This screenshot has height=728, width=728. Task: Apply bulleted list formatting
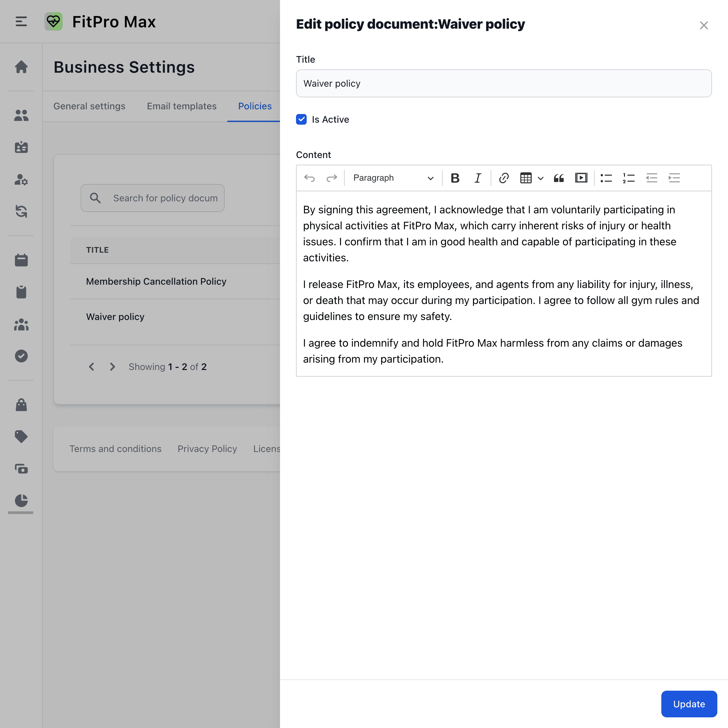pyautogui.click(x=606, y=178)
